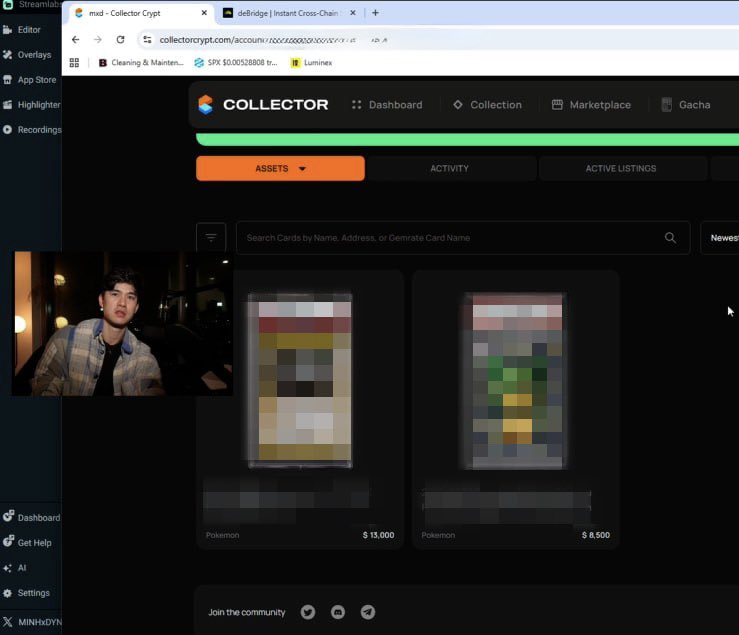Open Streamlabs Dashboard link at sidebar bottom
Image resolution: width=739 pixels, height=635 pixels.
click(32, 517)
